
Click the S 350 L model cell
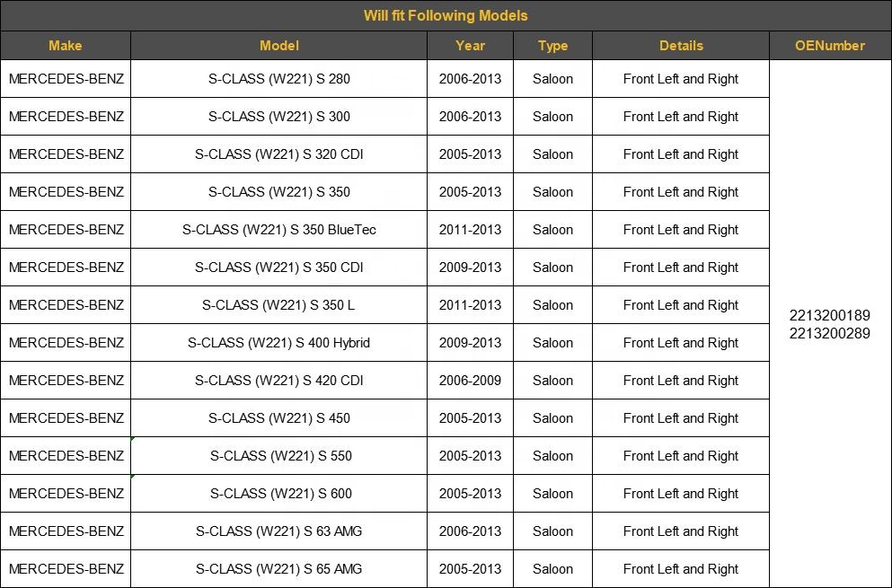(x=278, y=305)
